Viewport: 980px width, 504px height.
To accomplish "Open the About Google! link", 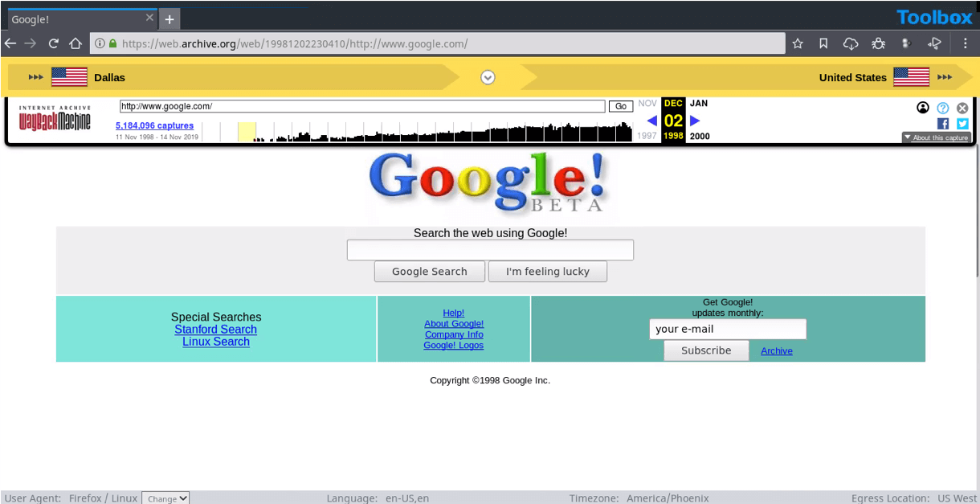I will pyautogui.click(x=454, y=324).
